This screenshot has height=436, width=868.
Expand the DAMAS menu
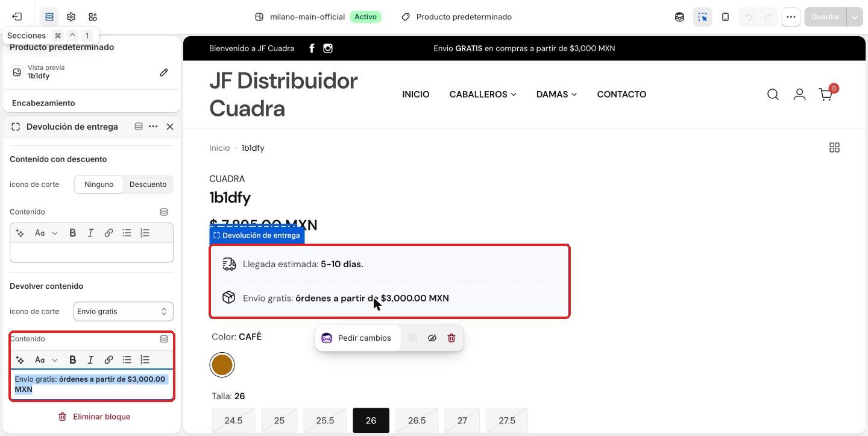click(556, 94)
